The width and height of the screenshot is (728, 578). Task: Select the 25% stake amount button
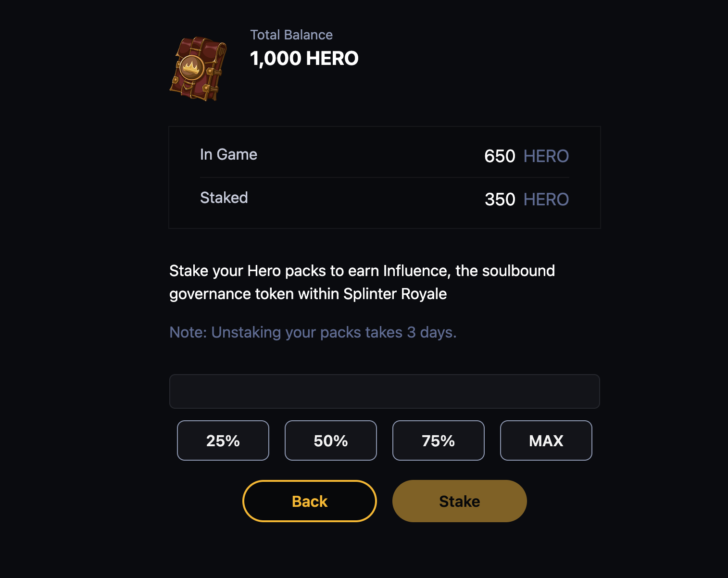[223, 440]
